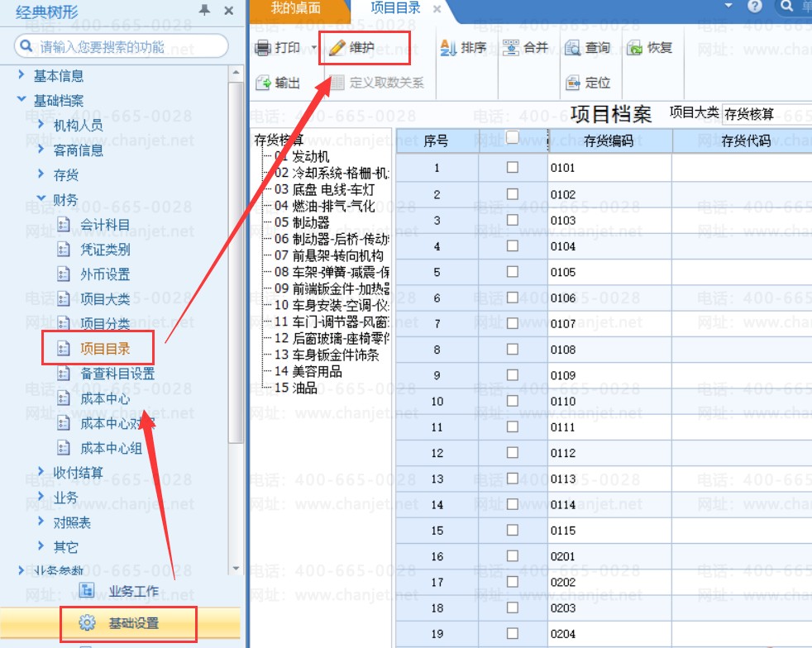Open the 打印 dropdown arrow
Screen dimensions: 812x648
coord(314,48)
